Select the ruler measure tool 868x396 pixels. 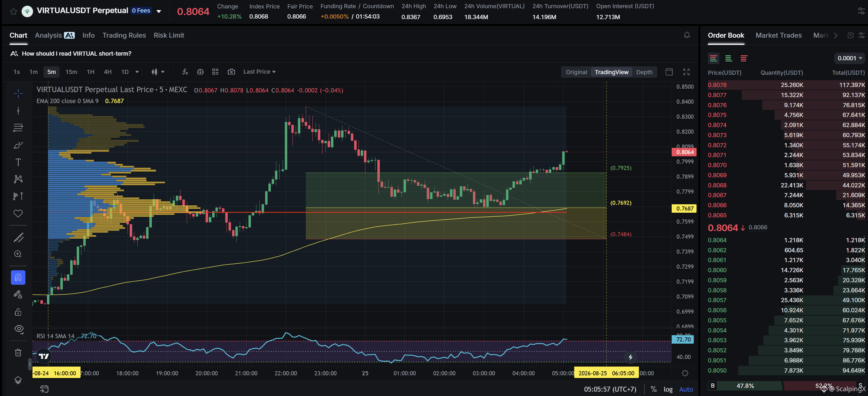pyautogui.click(x=18, y=238)
